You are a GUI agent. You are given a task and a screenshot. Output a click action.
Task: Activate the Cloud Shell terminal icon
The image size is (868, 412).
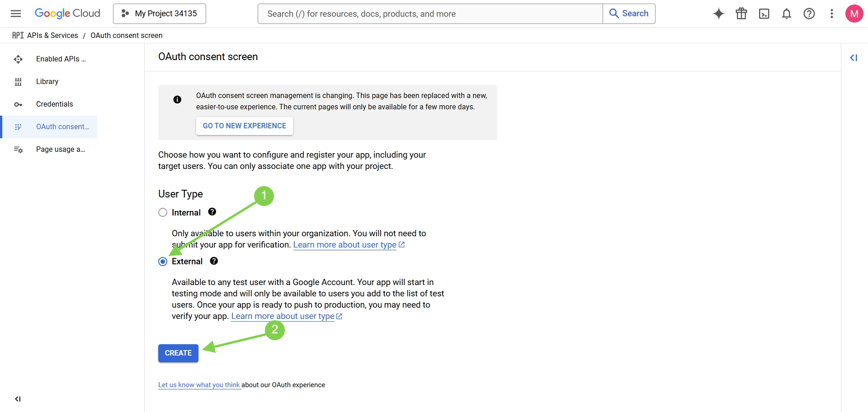[x=764, y=14]
